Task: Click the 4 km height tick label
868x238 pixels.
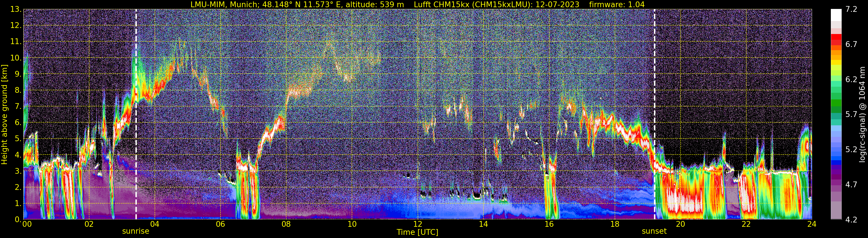Action: [x=18, y=155]
